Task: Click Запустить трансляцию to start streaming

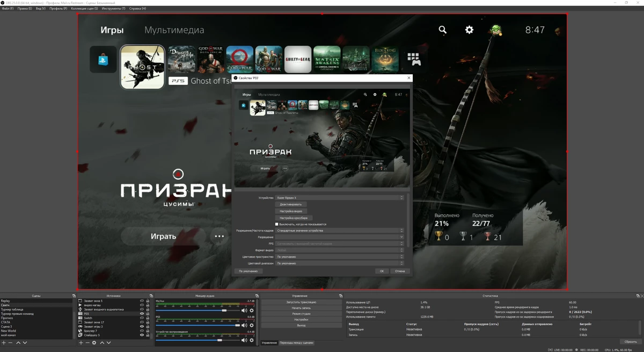Action: coord(301,302)
